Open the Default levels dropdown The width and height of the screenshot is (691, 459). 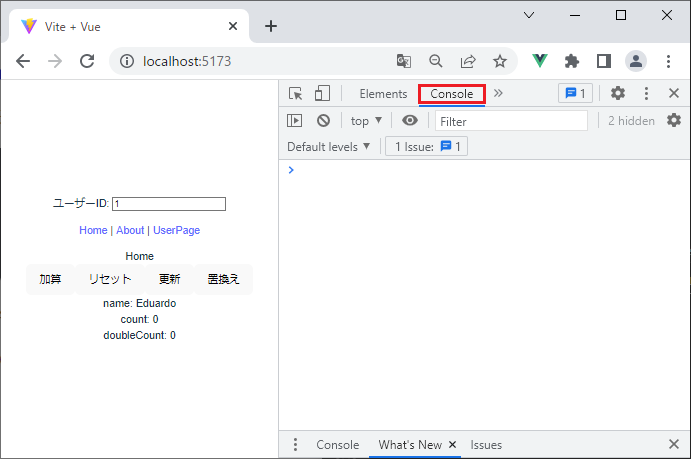(329, 147)
